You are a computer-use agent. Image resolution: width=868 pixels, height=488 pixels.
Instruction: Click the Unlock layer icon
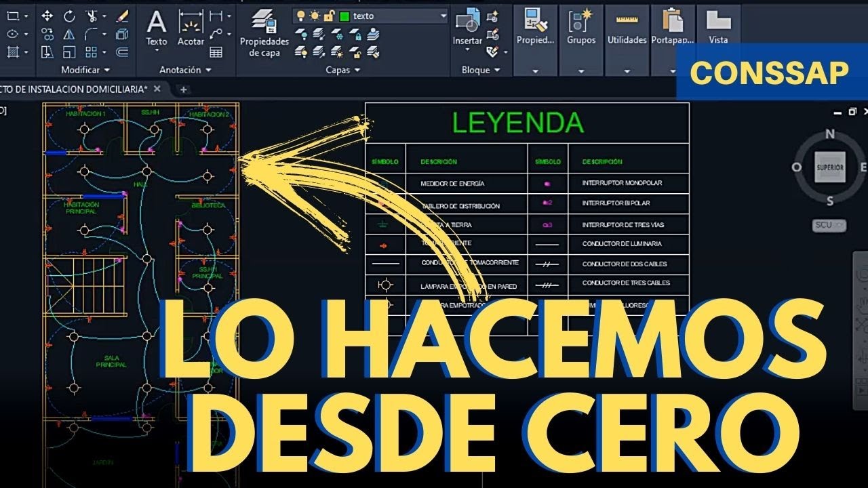[355, 52]
